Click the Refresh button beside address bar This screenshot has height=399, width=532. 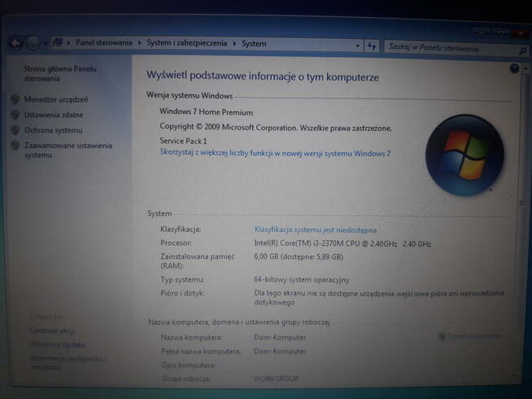(x=372, y=46)
